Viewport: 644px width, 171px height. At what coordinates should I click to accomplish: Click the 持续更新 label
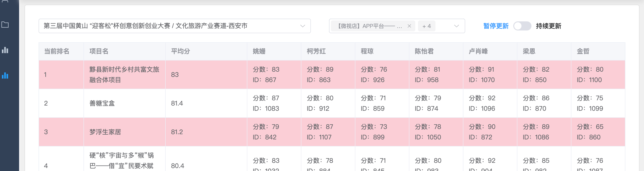(548, 26)
